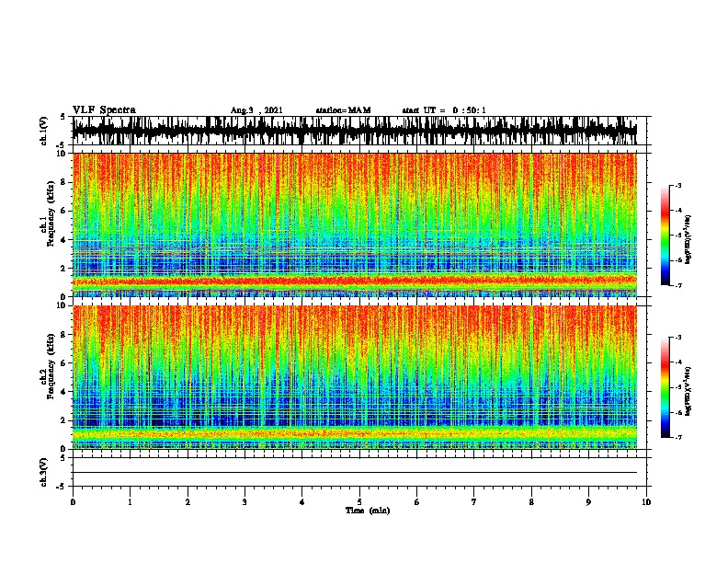Click the ch.1 voltage waveform strip

[x=355, y=131]
